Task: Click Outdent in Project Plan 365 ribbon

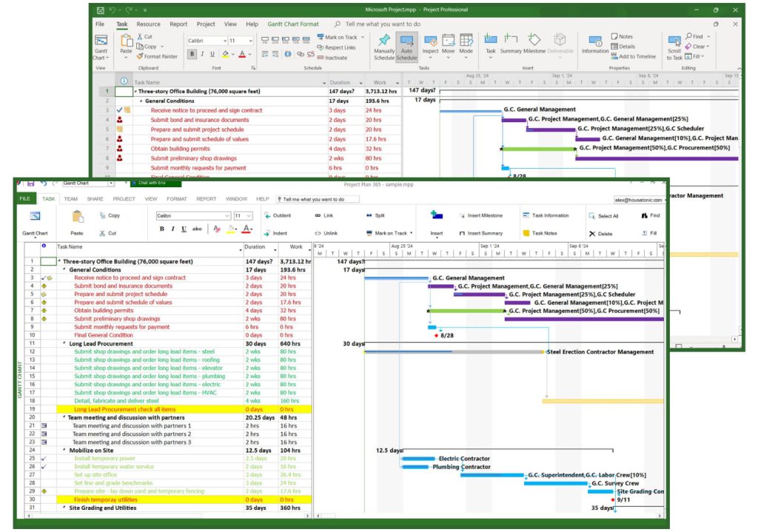Action: coord(278,215)
